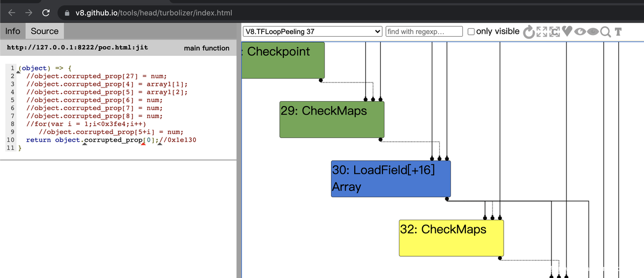Toggle node types with the T icon
This screenshot has height=278, width=644.
click(618, 32)
